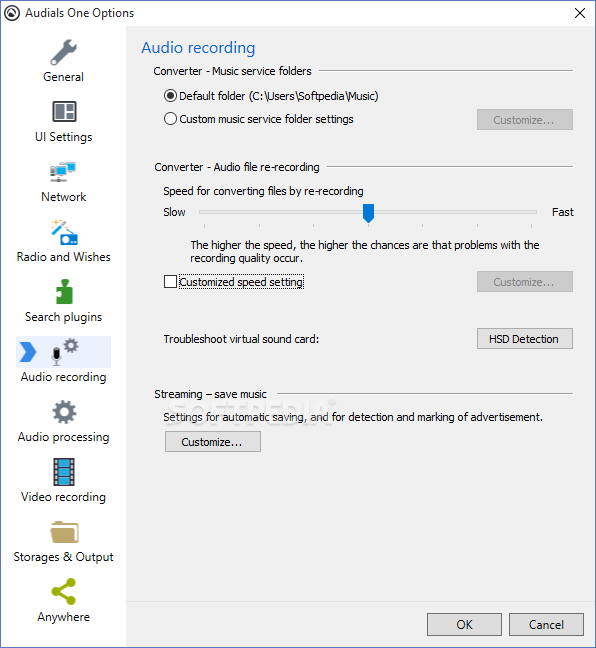
Task: Confirm with OK button
Action: point(464,624)
